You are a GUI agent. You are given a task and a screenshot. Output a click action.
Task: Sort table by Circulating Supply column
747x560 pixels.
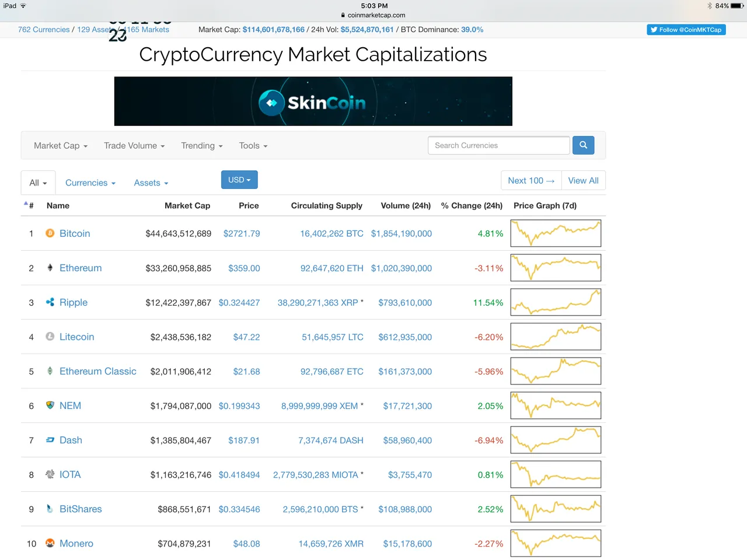327,205
